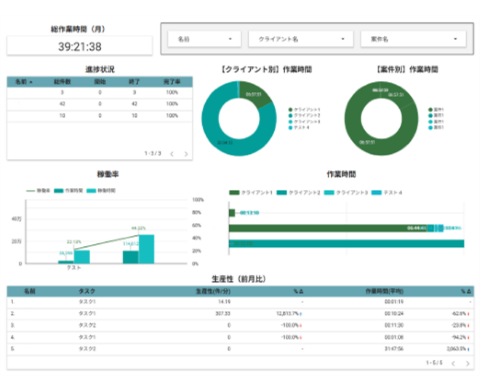Go to previous page of 進捗状況 table
Image resolution: width=480 pixels, height=391 pixels.
point(172,154)
